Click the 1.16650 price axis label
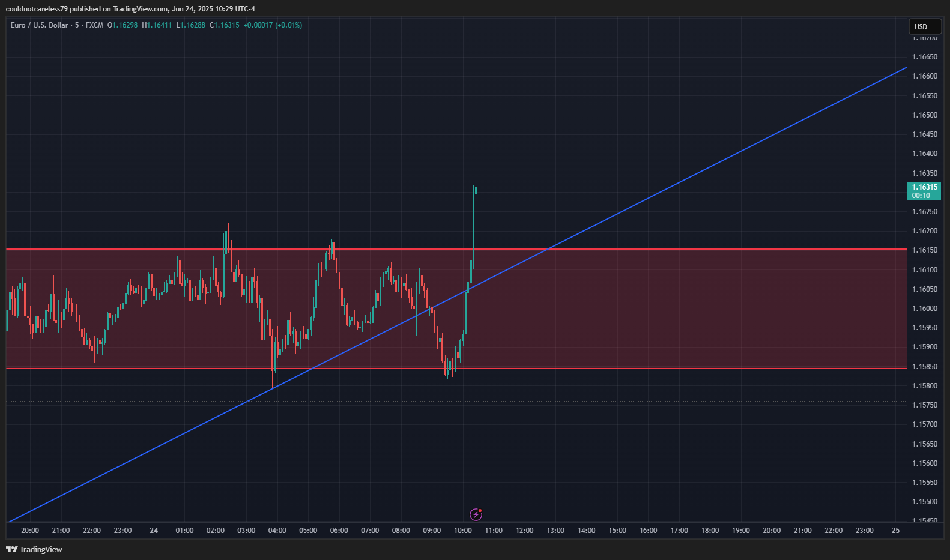 [924, 57]
